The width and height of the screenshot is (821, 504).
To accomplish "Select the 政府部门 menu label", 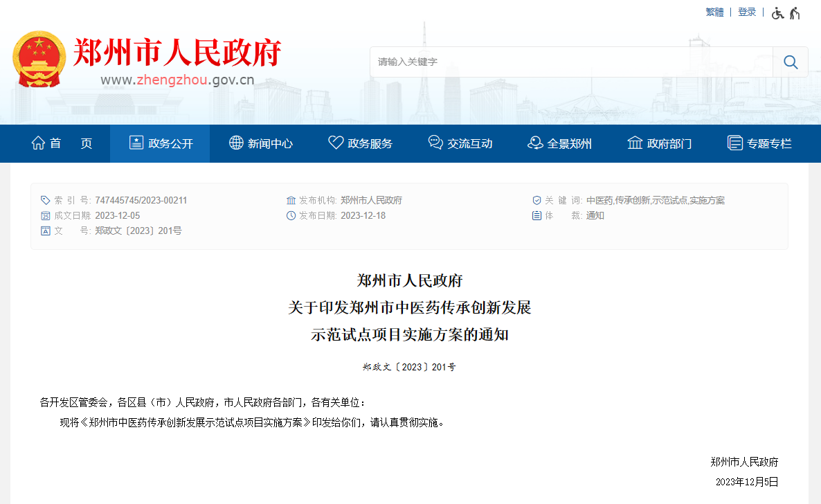I will 669,144.
